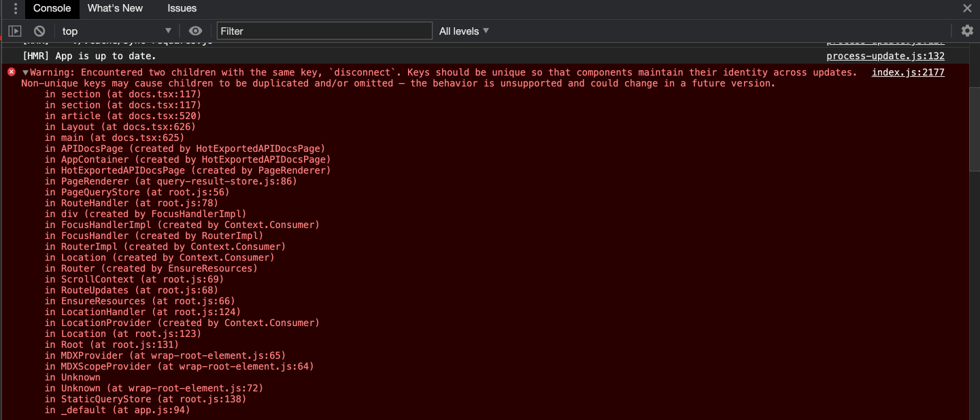
Task: Toggle the console sidebar panel icon
Action: point(15,31)
